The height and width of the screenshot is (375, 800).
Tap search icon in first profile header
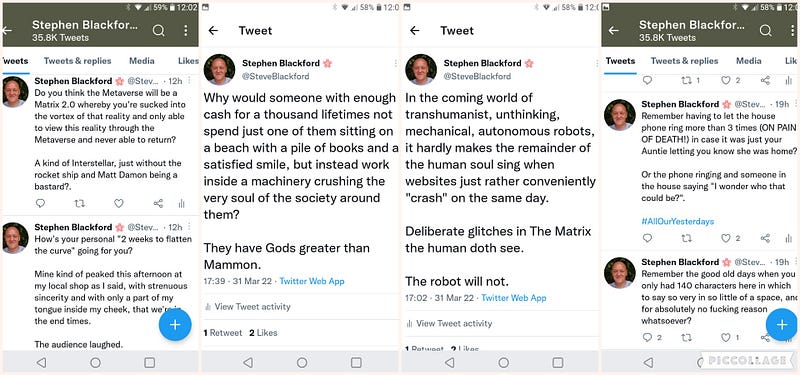[x=159, y=31]
